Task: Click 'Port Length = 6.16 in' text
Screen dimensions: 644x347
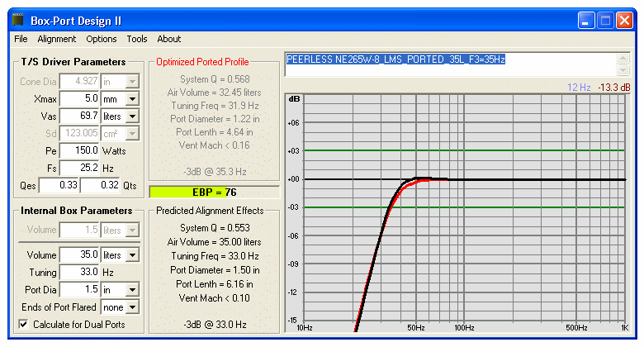Action: 215,284
